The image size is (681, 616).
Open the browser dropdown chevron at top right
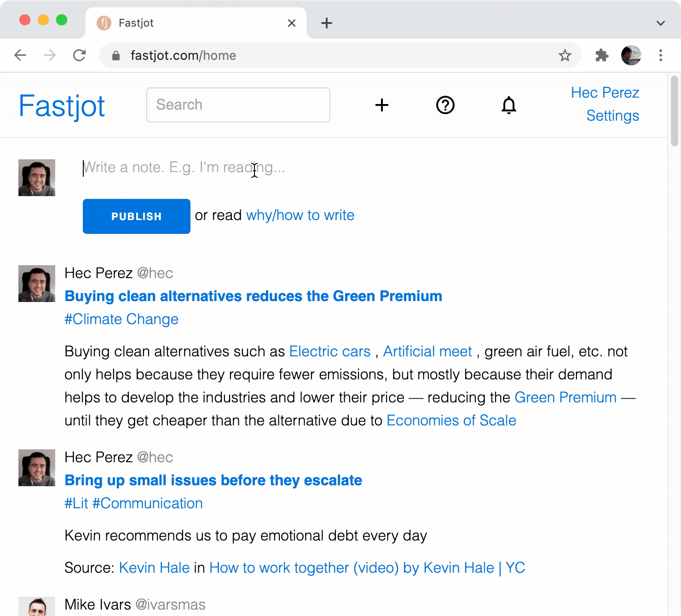point(660,23)
